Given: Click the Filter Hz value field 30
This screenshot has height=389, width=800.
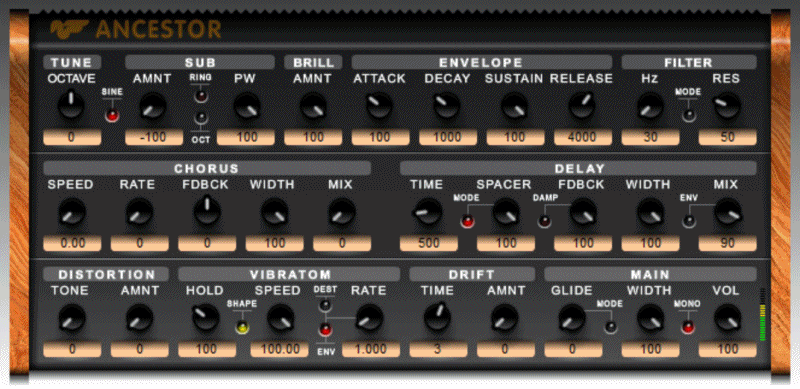Looking at the screenshot, I should (x=650, y=137).
